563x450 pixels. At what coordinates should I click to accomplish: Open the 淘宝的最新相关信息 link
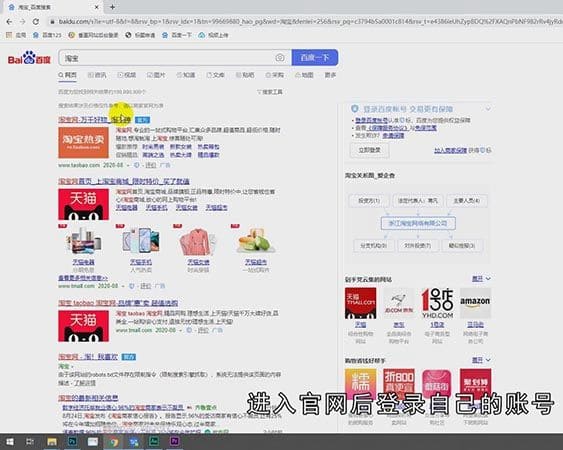[88, 398]
